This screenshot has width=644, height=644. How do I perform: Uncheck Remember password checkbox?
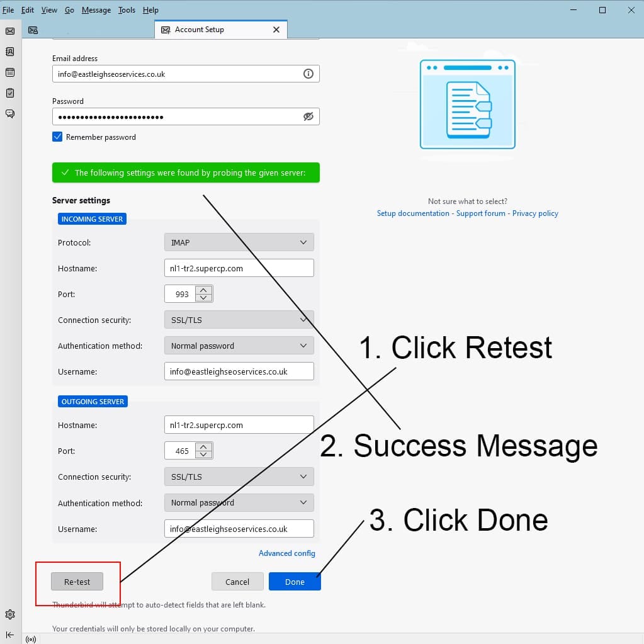[57, 137]
